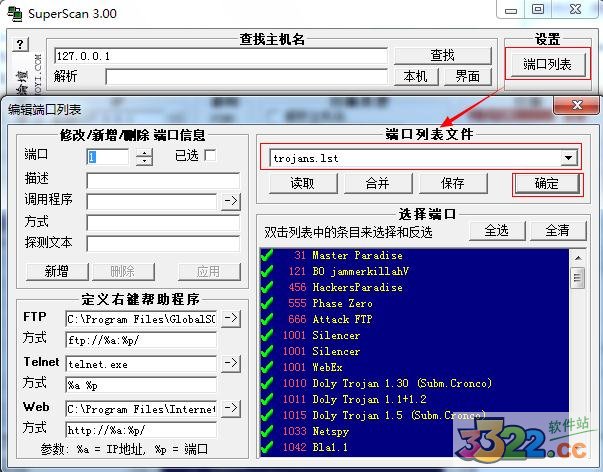Click the 保存 save button
Screen dimensions: 603x472
point(453,183)
